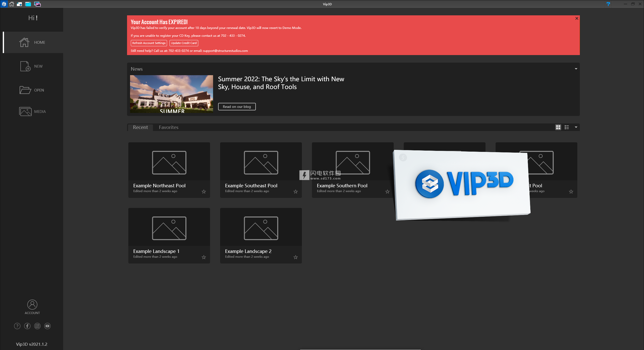
Task: Switch to the Favorites tab
Action: (169, 127)
